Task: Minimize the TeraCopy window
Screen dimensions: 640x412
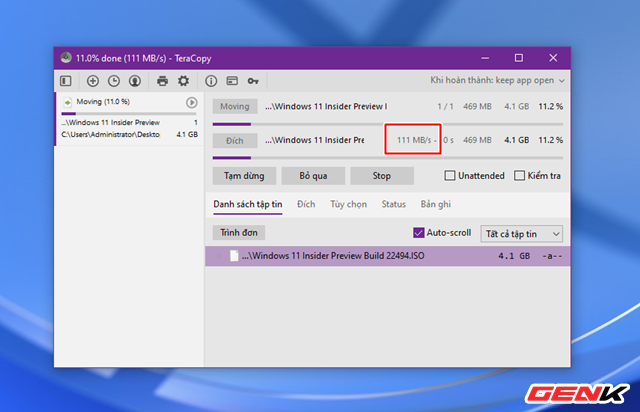Action: (x=485, y=58)
